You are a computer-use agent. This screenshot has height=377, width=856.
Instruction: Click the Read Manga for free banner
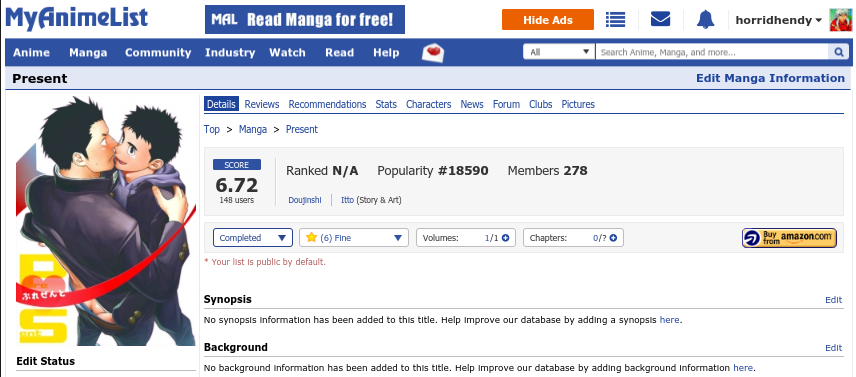click(305, 20)
